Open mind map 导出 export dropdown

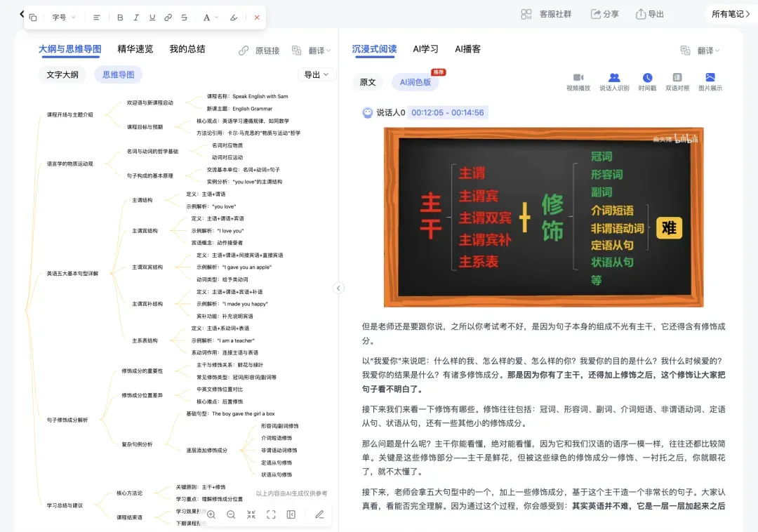click(317, 74)
